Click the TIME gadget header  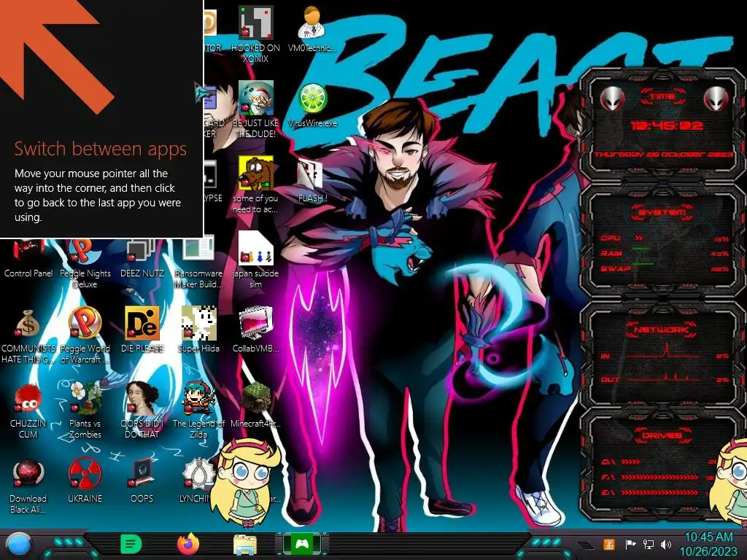click(662, 96)
